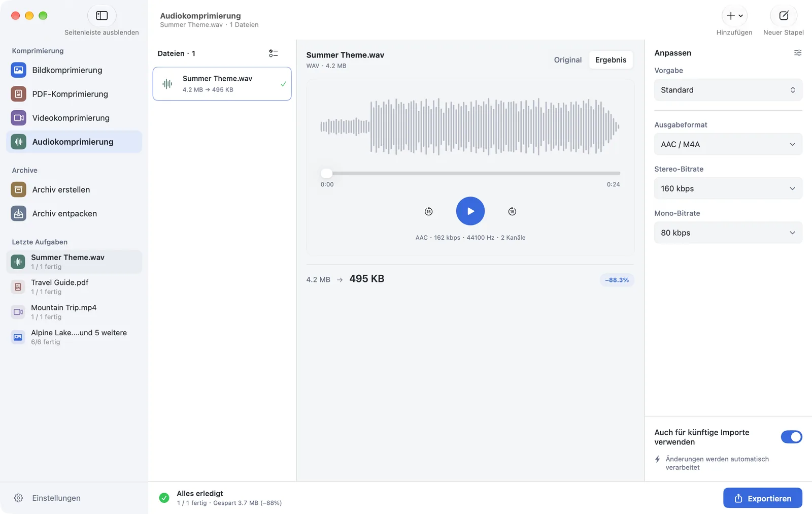Click the Dateien · 1 header
812x514 pixels.
click(177, 53)
